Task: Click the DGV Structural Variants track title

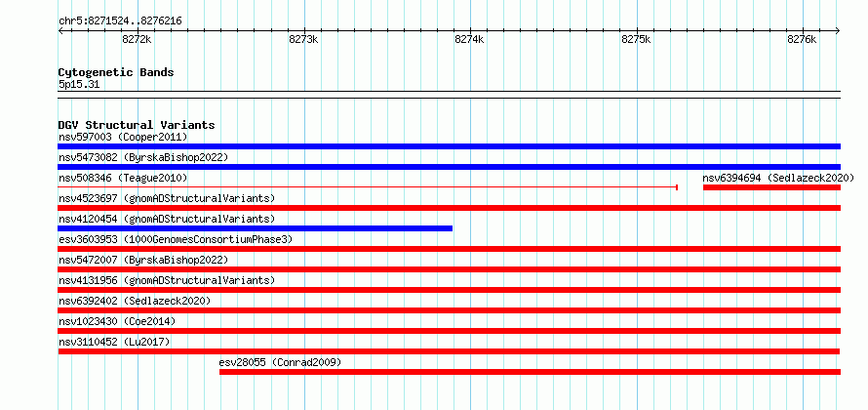Action: pos(137,125)
